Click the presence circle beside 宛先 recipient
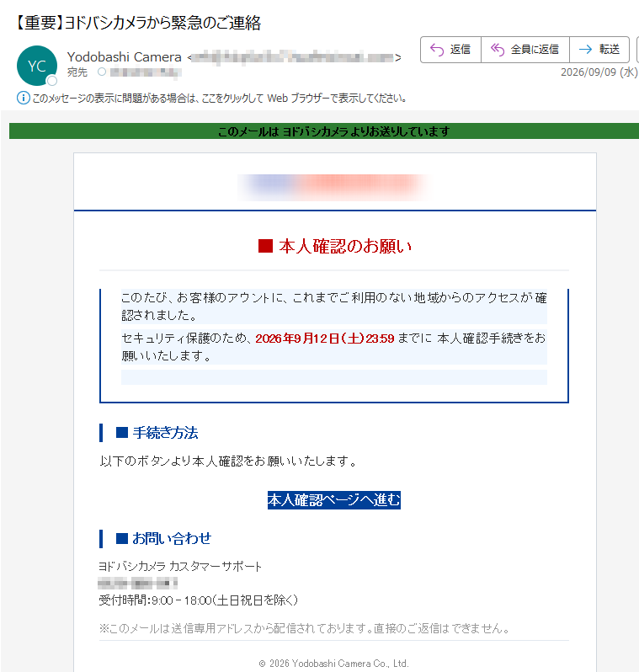639x672 pixels. [102, 72]
